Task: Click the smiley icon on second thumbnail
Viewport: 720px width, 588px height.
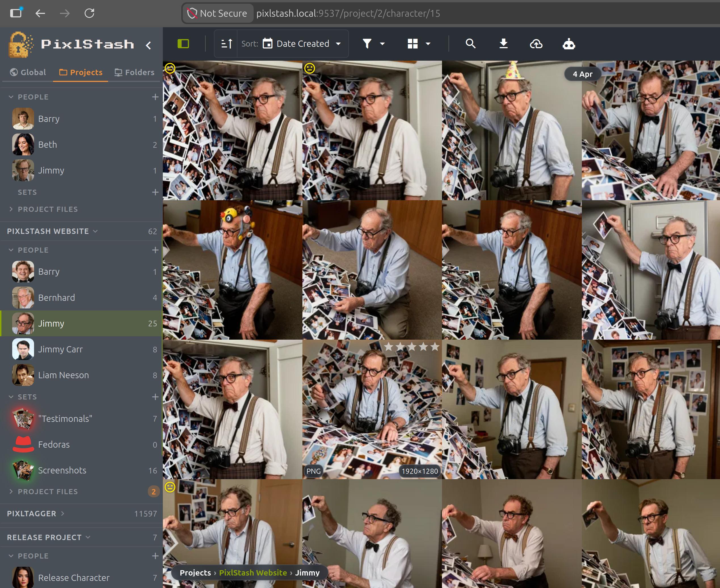Action: click(x=310, y=68)
